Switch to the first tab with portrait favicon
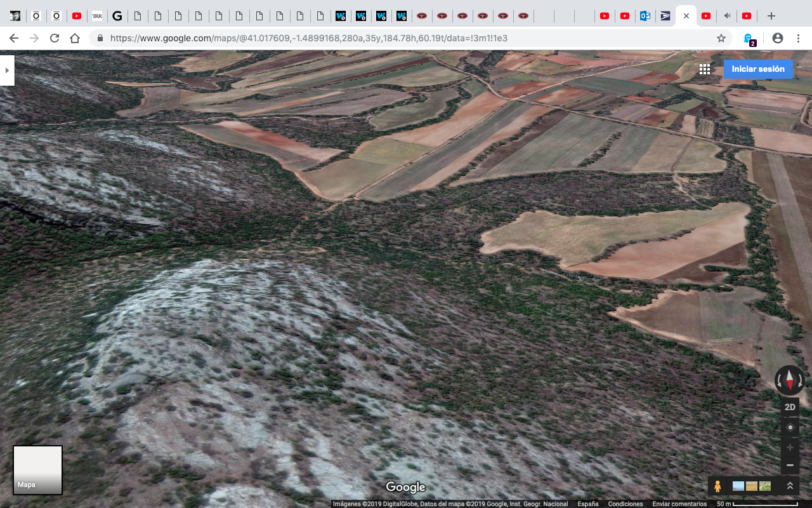 [16, 16]
